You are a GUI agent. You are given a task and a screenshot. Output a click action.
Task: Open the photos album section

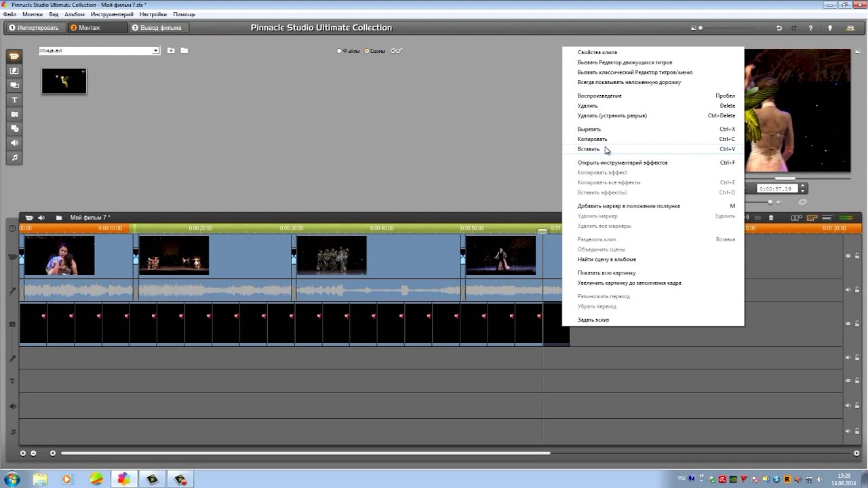pos(14,114)
